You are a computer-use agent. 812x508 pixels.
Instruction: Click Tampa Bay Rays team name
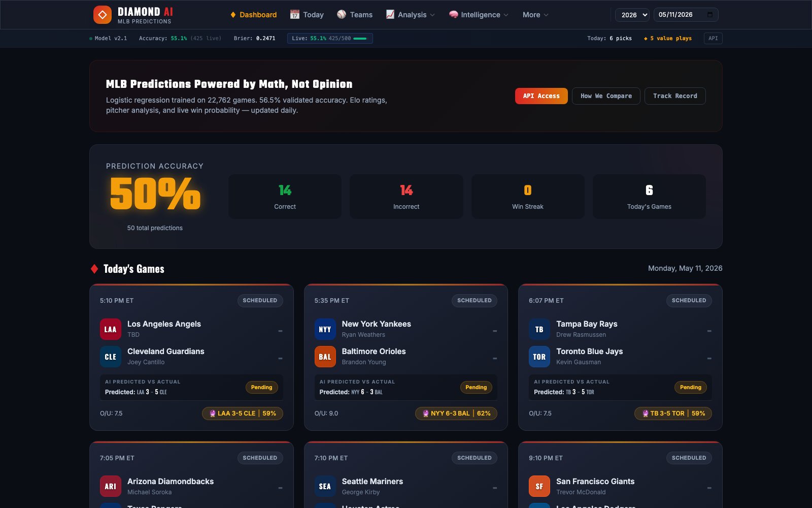click(587, 324)
